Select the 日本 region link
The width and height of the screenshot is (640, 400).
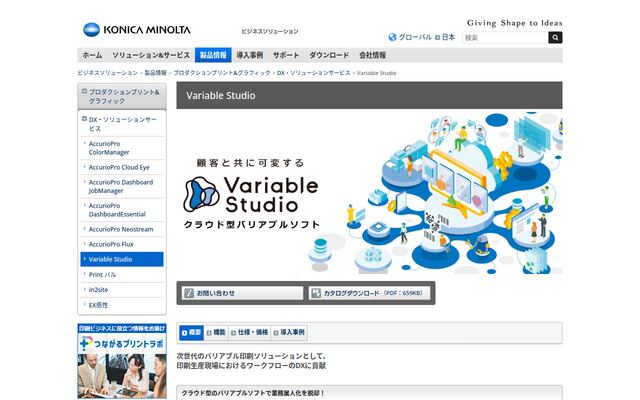coord(448,37)
